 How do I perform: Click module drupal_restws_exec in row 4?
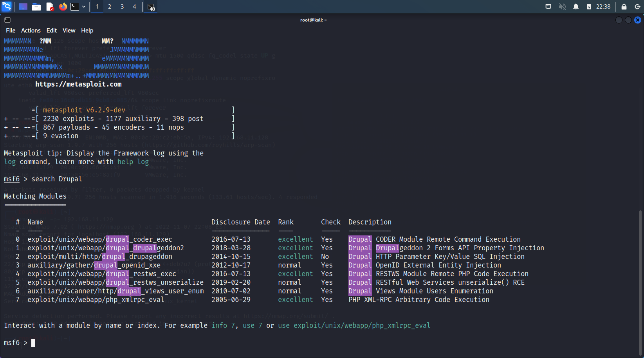pos(102,274)
